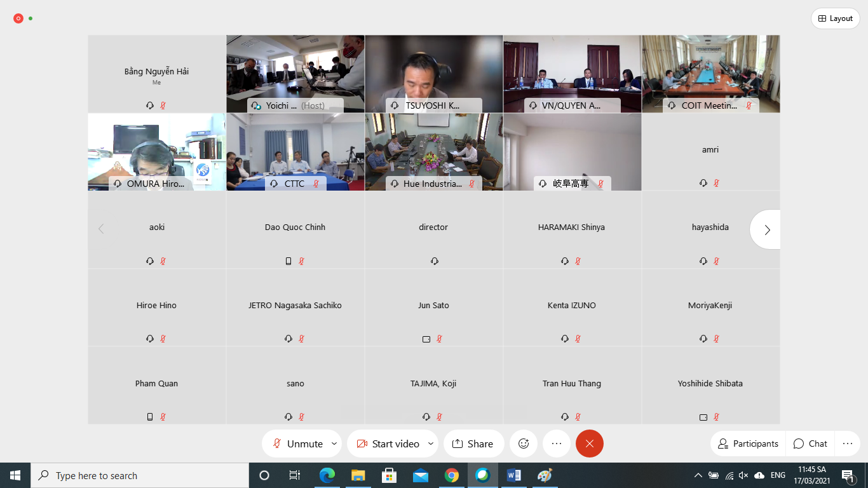Viewport: 868px width, 488px height.
Task: Open the Layout dropdown menu
Action: tap(835, 18)
